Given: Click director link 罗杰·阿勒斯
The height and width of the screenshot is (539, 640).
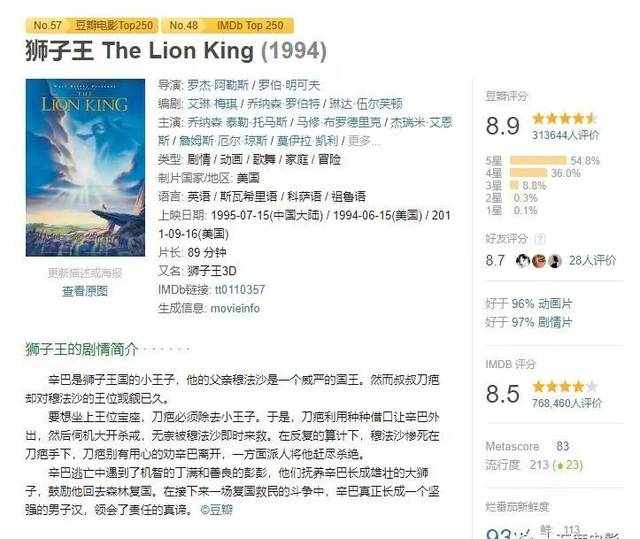Looking at the screenshot, I should [218, 85].
